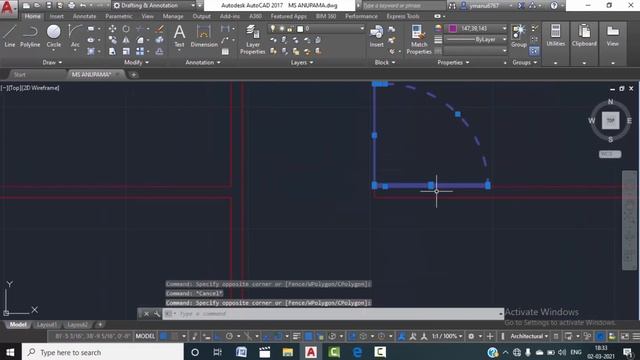640x360 pixels.
Task: Select the Circle tool
Action: (x=53, y=36)
